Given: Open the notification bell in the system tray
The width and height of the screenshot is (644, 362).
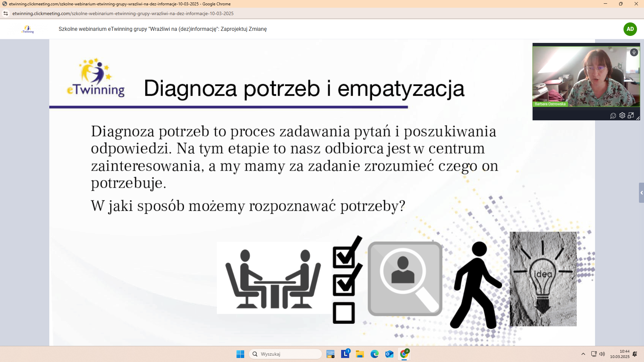Looking at the screenshot, I should point(635,354).
